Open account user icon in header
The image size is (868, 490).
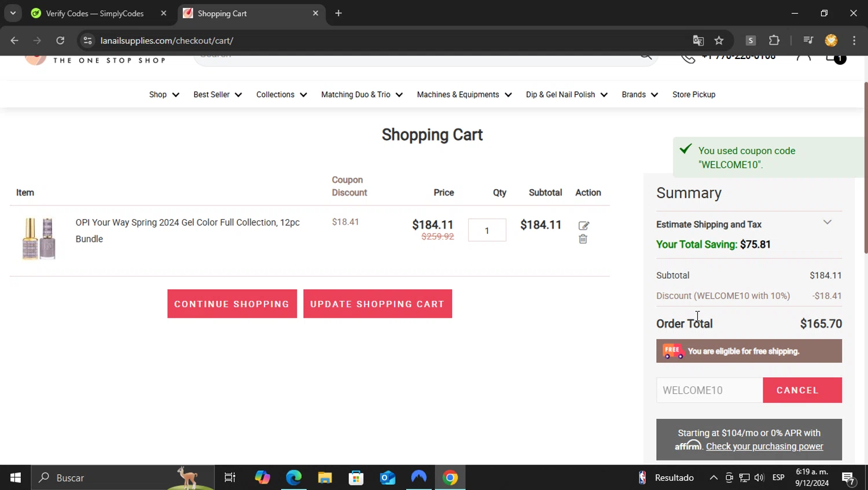click(x=803, y=57)
